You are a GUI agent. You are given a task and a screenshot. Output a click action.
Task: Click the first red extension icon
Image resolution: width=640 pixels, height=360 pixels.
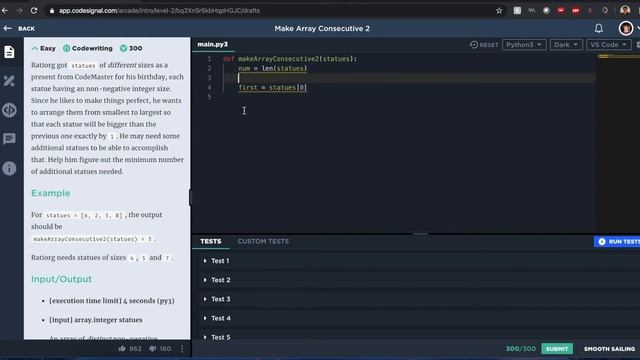point(561,11)
